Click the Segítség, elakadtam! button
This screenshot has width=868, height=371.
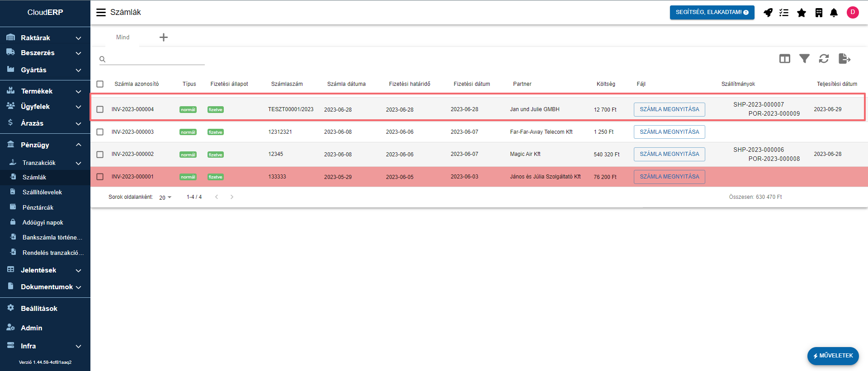[x=712, y=12]
